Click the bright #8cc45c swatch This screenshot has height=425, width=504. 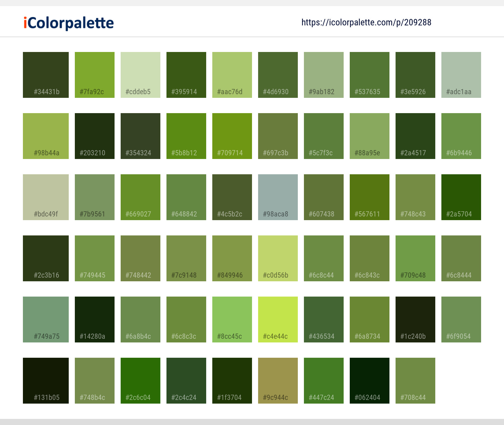(x=232, y=320)
